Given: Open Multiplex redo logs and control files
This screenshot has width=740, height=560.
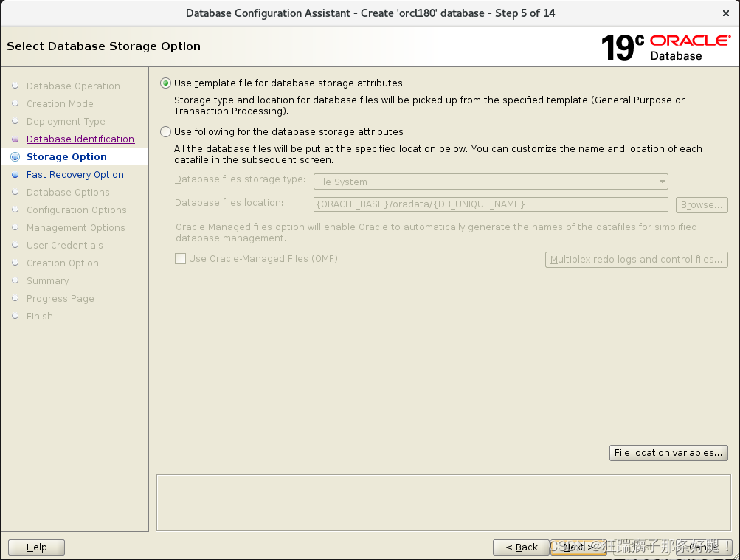Looking at the screenshot, I should point(636,260).
